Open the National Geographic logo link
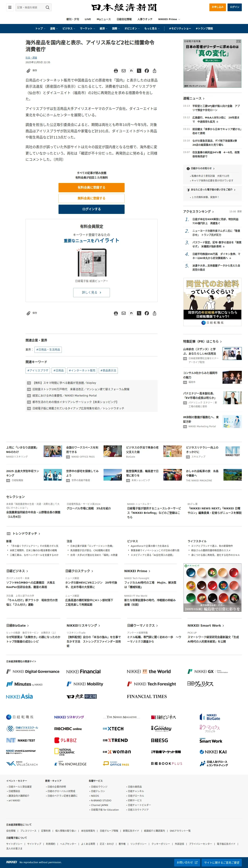The image size is (248, 868). pyautogui.click(x=65, y=752)
